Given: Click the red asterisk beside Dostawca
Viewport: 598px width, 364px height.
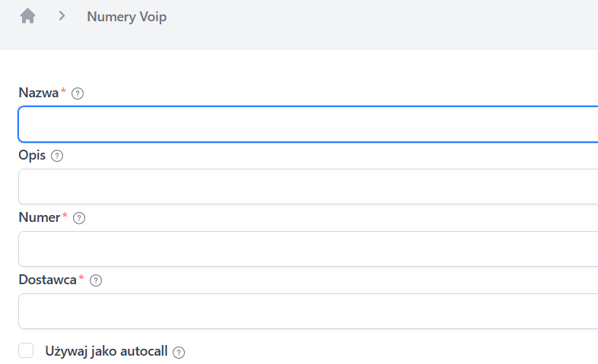Looking at the screenshot, I should (81, 278).
